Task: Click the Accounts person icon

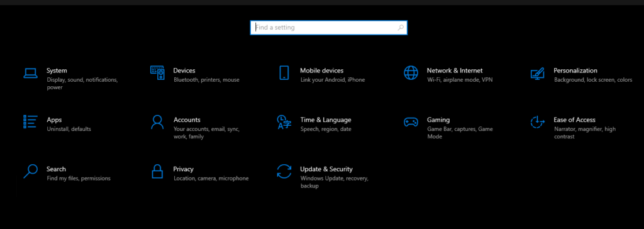Action: point(157,122)
